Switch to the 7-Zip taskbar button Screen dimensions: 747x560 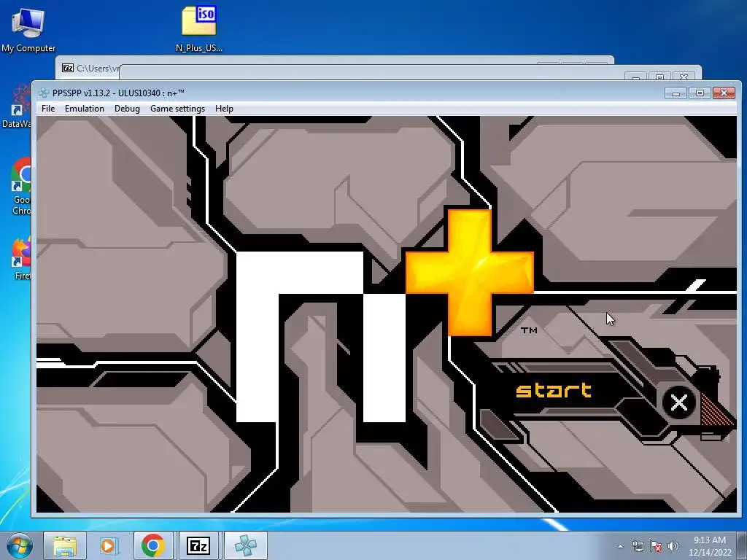pos(198,545)
